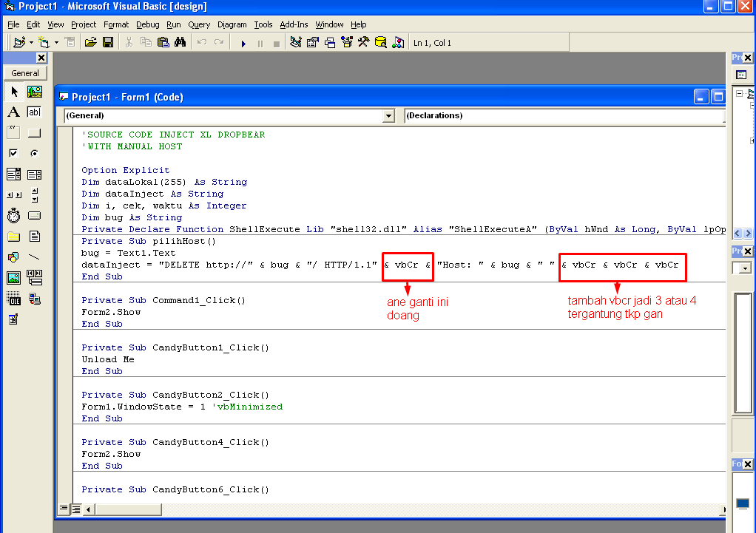Screen dimensions: 756x533
Task: Open the Menu Editor icon
Action: pyautogui.click(x=70, y=42)
